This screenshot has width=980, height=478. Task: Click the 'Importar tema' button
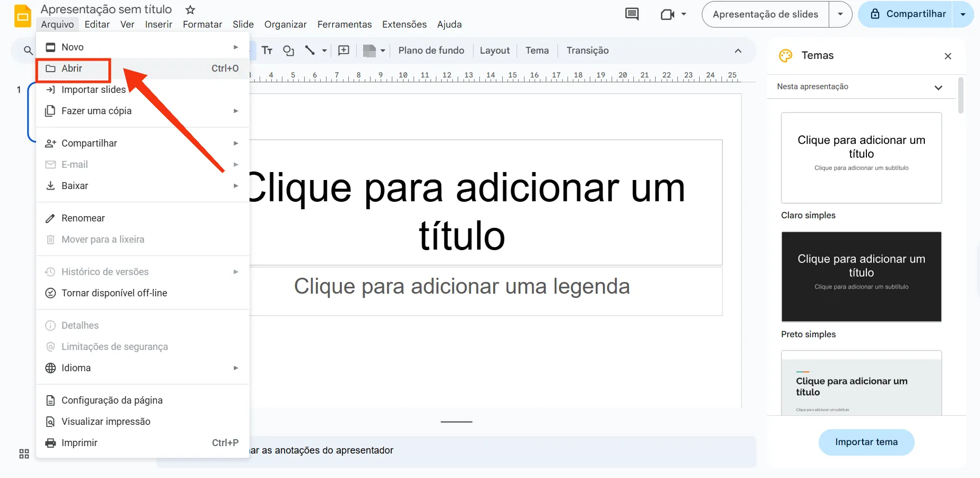(866, 442)
